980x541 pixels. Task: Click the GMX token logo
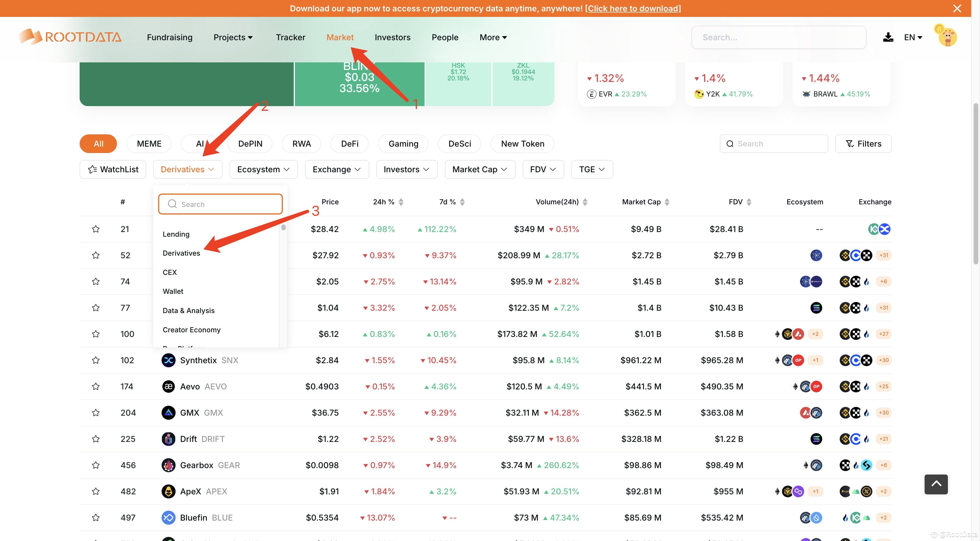168,412
